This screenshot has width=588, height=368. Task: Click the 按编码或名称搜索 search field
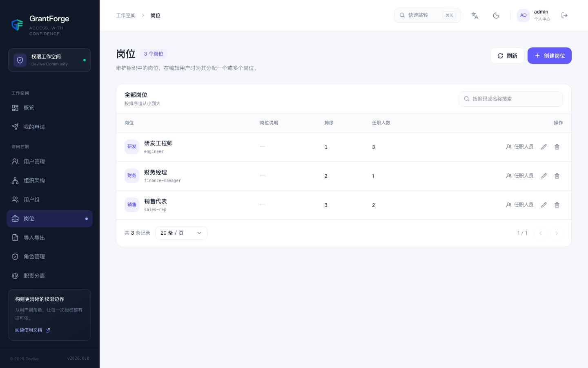pos(511,99)
